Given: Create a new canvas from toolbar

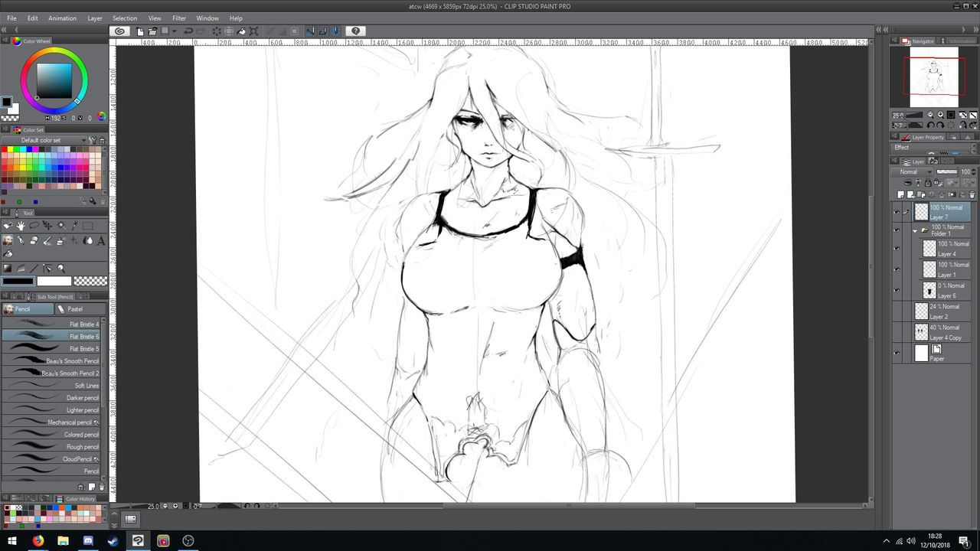Looking at the screenshot, I should pos(140,31).
